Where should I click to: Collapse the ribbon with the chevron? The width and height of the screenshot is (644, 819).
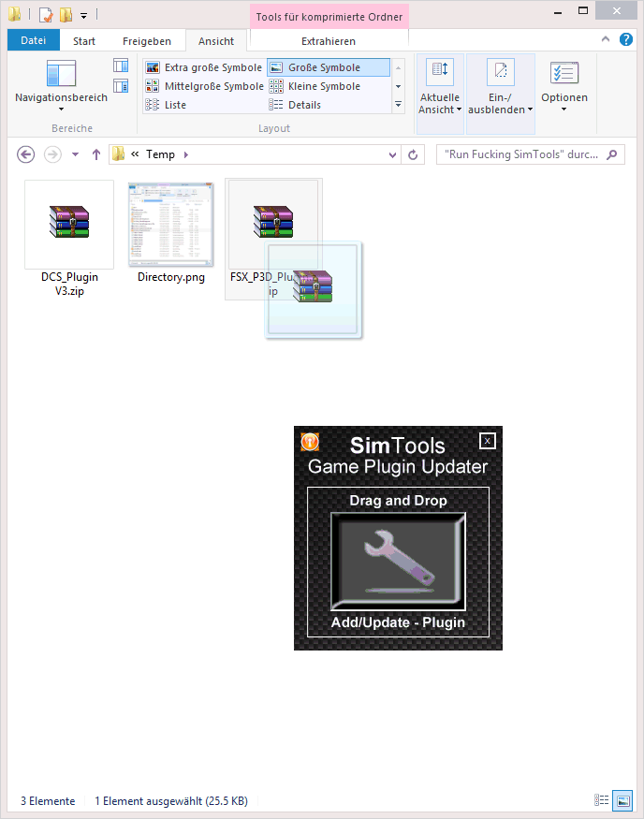point(606,39)
